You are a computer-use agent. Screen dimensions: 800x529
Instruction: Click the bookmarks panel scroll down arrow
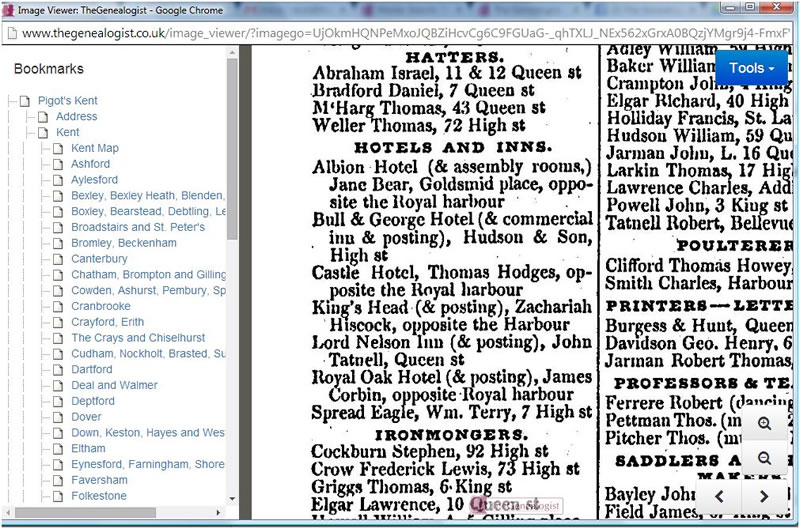coord(232,499)
